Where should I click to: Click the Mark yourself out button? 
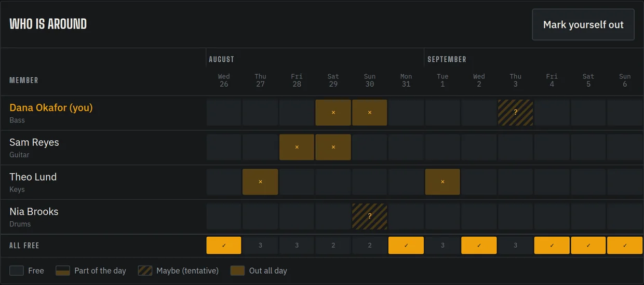tap(583, 24)
